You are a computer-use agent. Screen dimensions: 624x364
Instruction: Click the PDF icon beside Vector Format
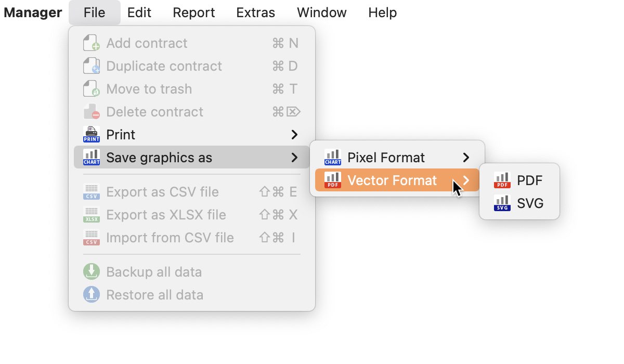pyautogui.click(x=333, y=180)
